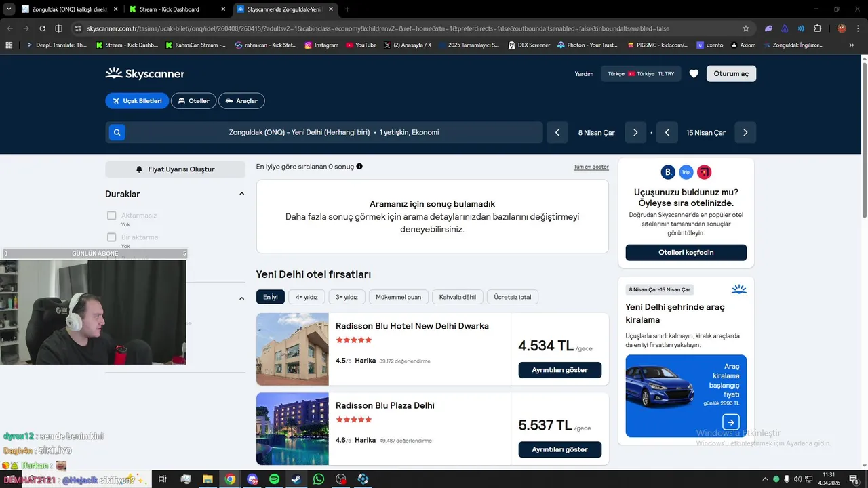The image size is (868, 488).
Task: Check the Bir aktarma filter checkbox
Action: (112, 237)
